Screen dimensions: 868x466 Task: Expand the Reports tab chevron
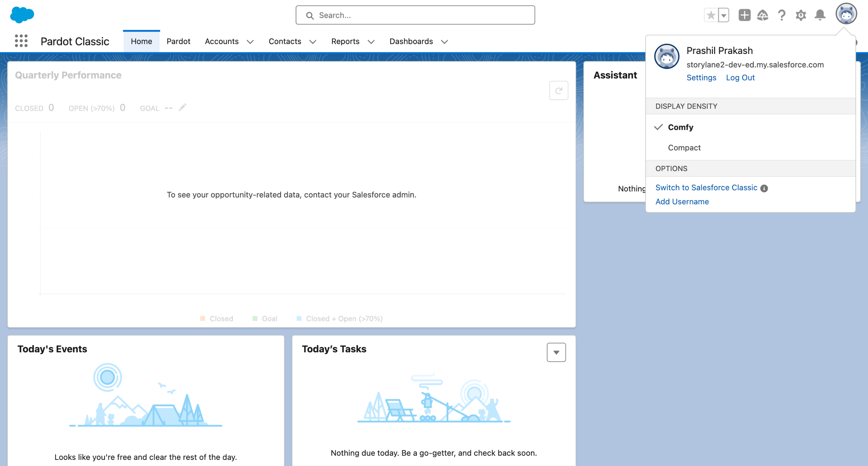point(371,42)
